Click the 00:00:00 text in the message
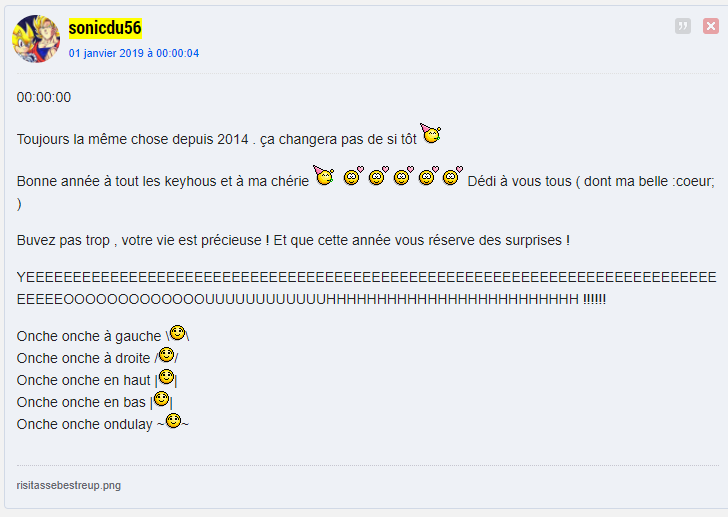728x517 pixels. click(x=44, y=97)
